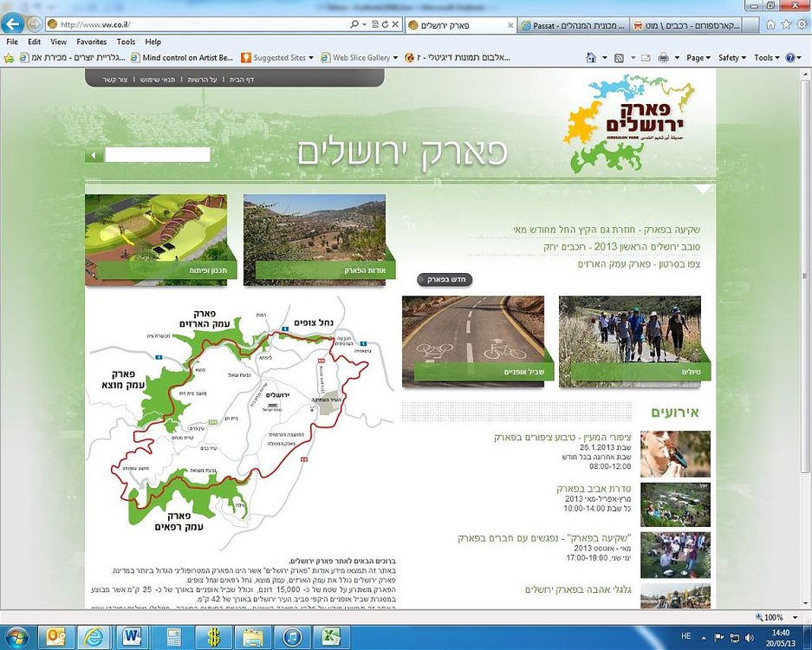Viewport: 812px width, 650px height.
Task: Click the search magnifier in address bar
Action: 354,24
